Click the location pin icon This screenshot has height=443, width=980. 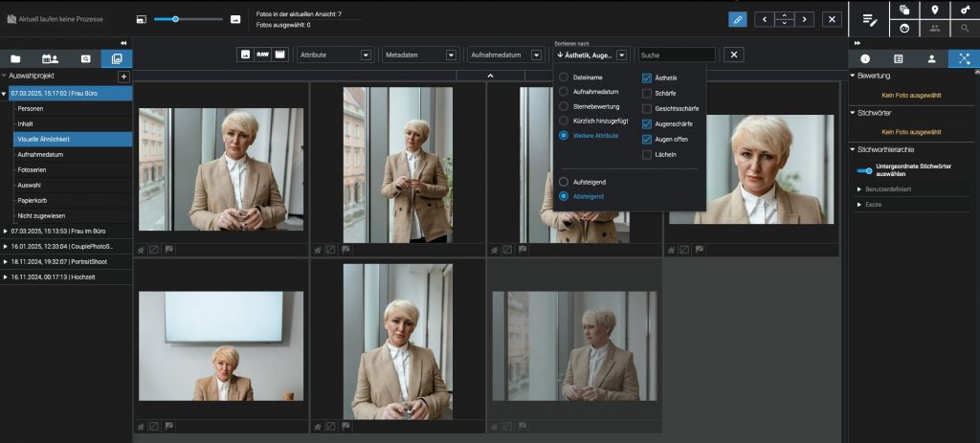(x=935, y=10)
